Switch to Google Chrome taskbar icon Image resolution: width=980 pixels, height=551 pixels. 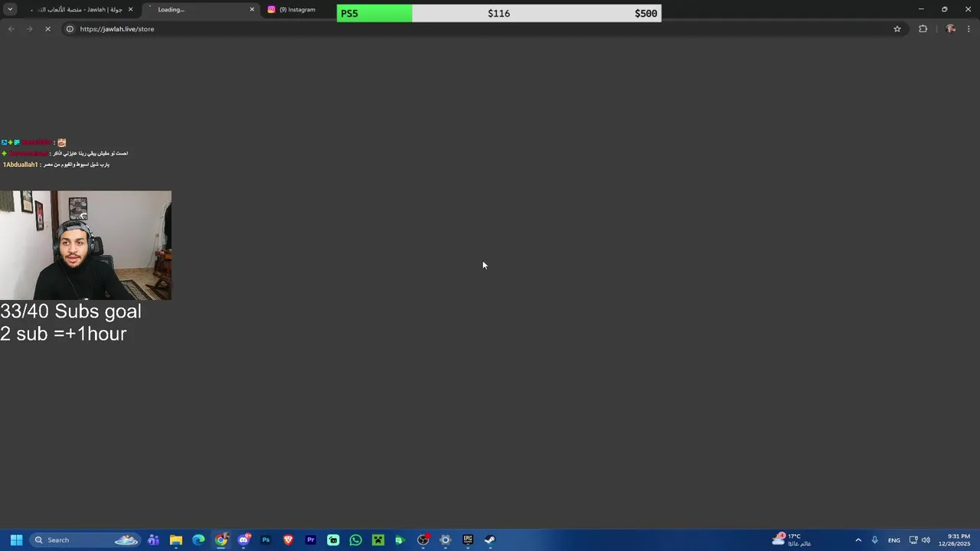coord(221,540)
